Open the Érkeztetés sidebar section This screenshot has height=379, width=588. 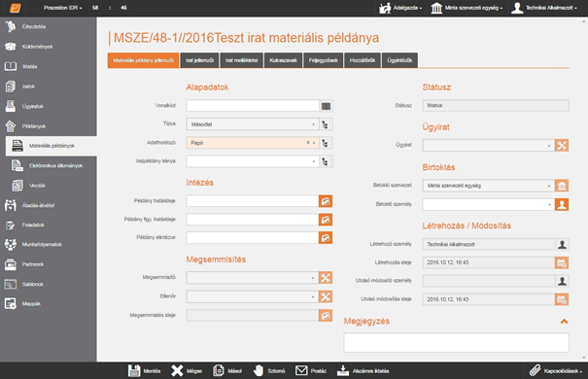coord(48,26)
